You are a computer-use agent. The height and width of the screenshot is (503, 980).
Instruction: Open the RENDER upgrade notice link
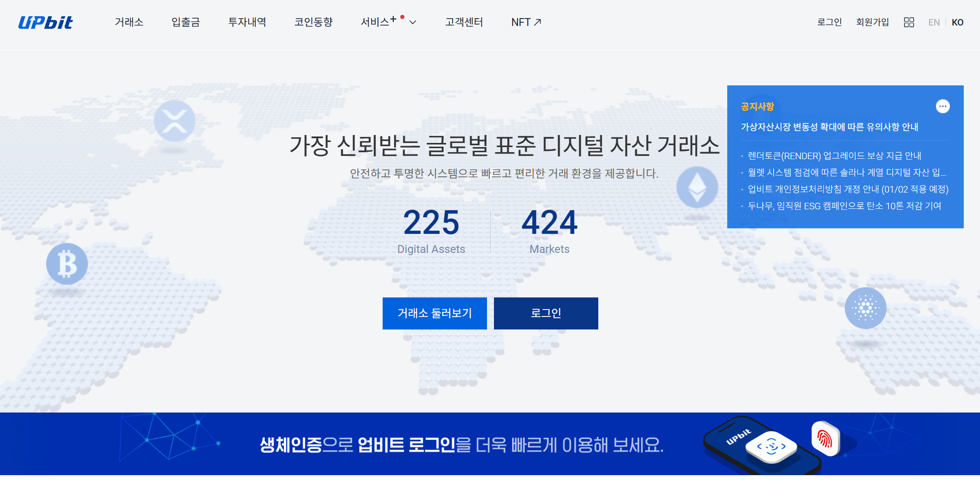[x=834, y=156]
